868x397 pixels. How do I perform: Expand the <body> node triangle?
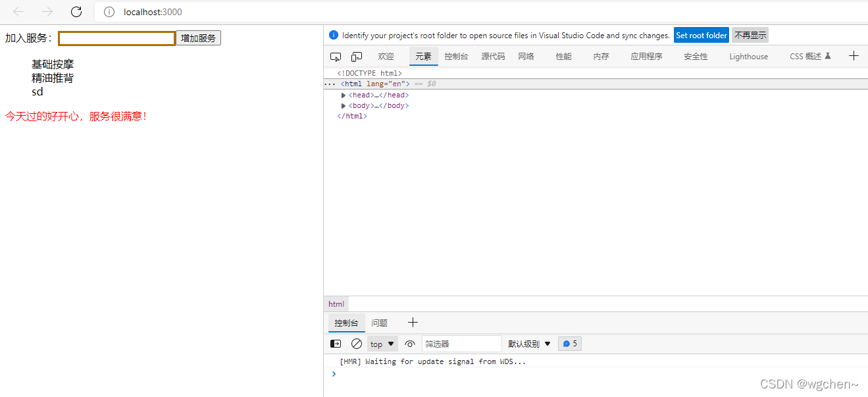coord(344,106)
